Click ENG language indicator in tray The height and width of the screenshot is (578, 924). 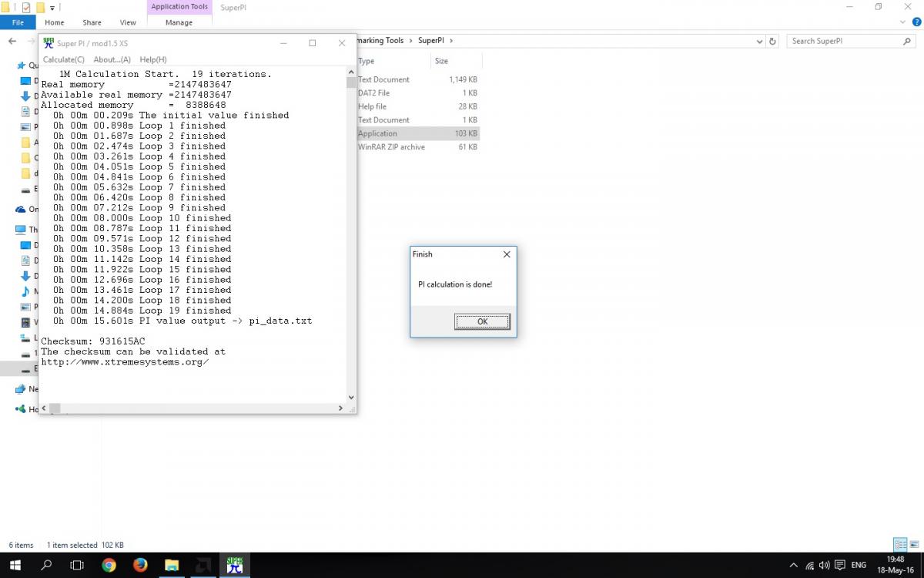point(859,565)
